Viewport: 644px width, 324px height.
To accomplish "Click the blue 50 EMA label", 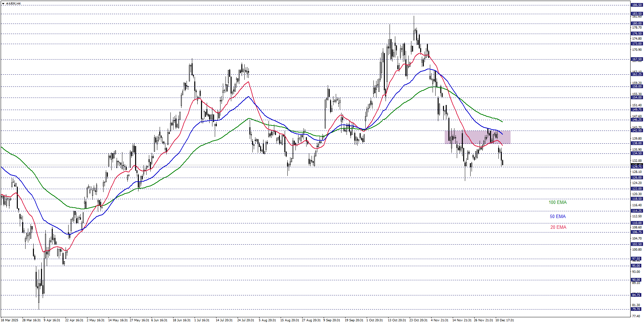I will coord(558,216).
